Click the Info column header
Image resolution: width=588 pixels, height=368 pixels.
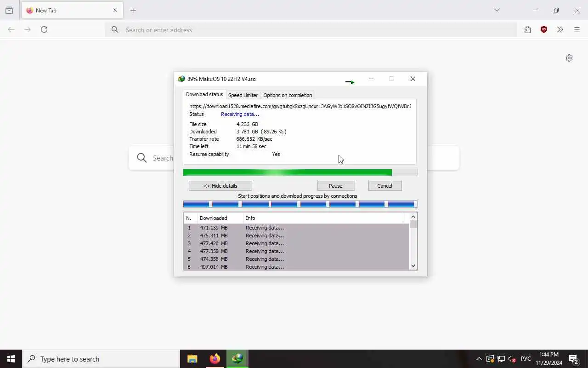tap(324, 218)
